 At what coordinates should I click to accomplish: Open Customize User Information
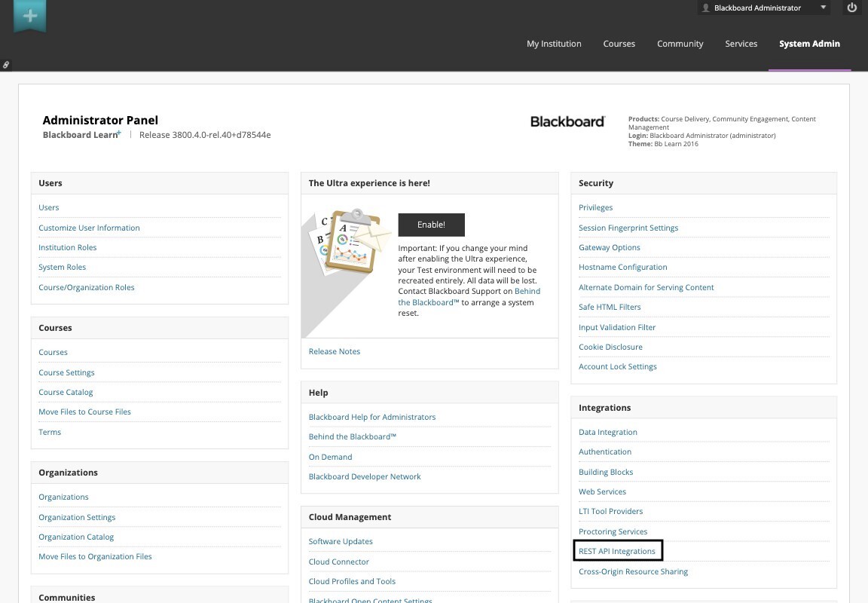[x=89, y=228]
